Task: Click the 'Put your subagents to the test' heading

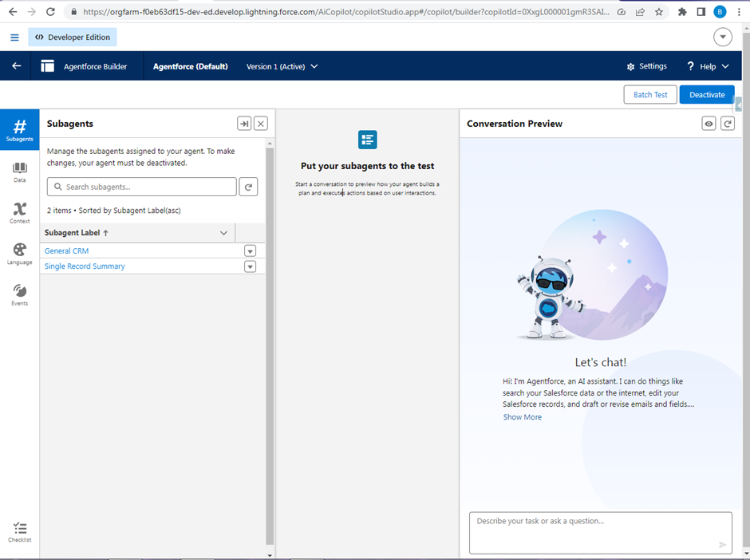Action: point(367,166)
